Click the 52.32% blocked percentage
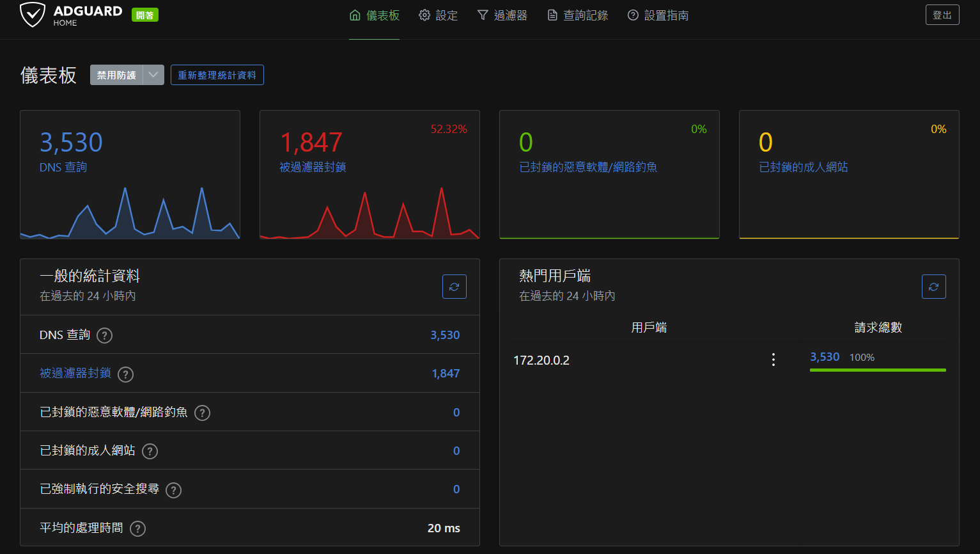The height and width of the screenshot is (554, 980). tap(449, 129)
